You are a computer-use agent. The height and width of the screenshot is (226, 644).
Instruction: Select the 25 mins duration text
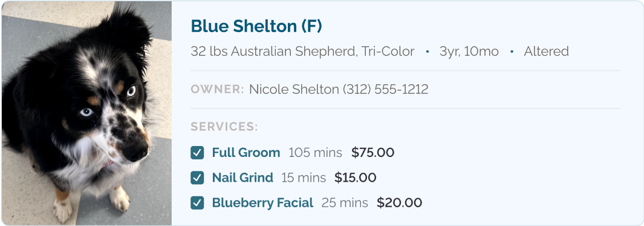(345, 203)
